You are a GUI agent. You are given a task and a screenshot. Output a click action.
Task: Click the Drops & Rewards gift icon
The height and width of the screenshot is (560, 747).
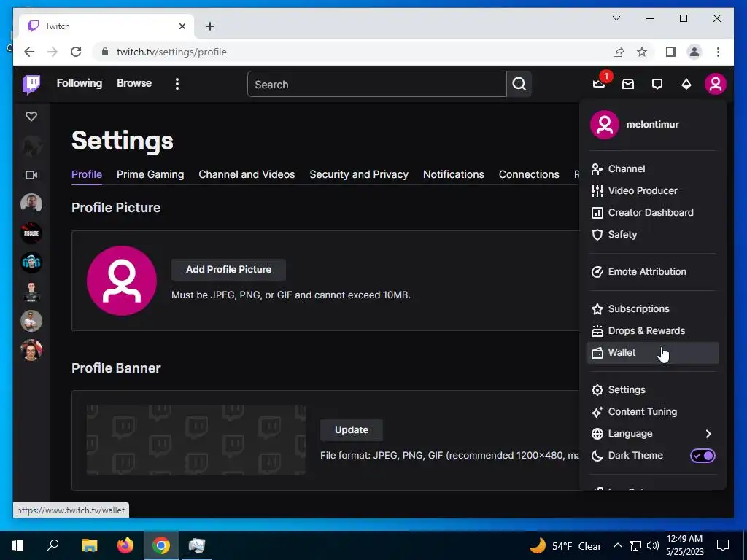[597, 331]
